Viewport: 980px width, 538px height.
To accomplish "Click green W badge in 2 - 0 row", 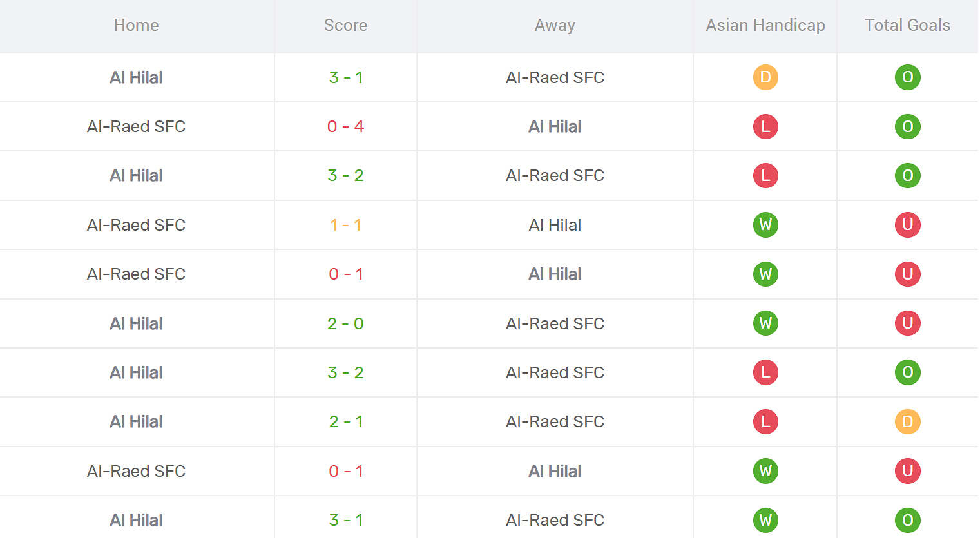I will click(765, 323).
